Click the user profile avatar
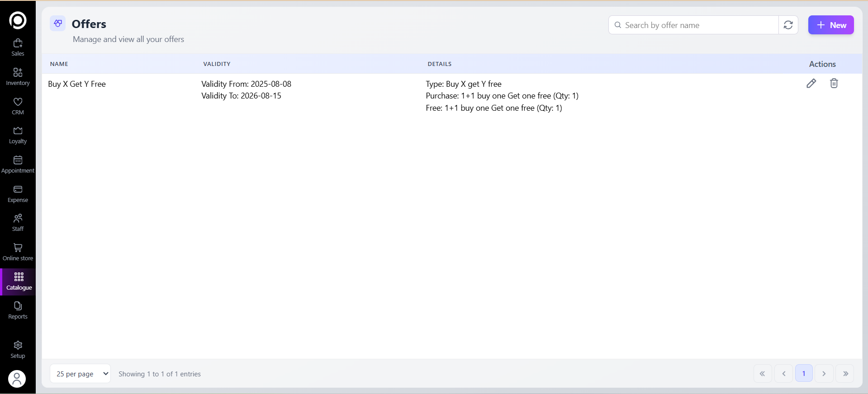This screenshot has height=394, width=868. click(17, 379)
